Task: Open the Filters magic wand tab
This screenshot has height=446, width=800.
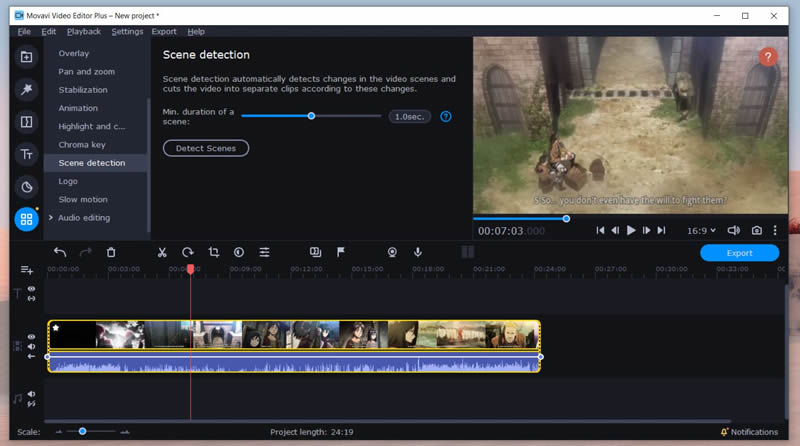Action: click(27, 89)
